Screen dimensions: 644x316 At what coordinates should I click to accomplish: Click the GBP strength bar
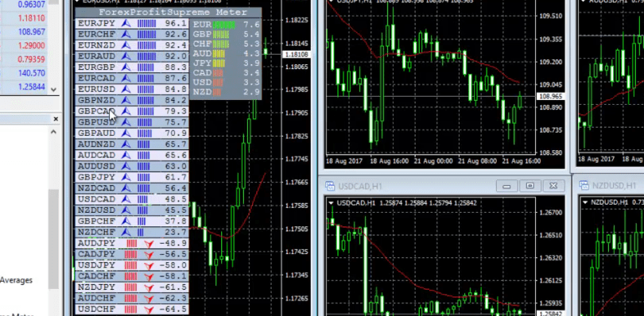220,34
